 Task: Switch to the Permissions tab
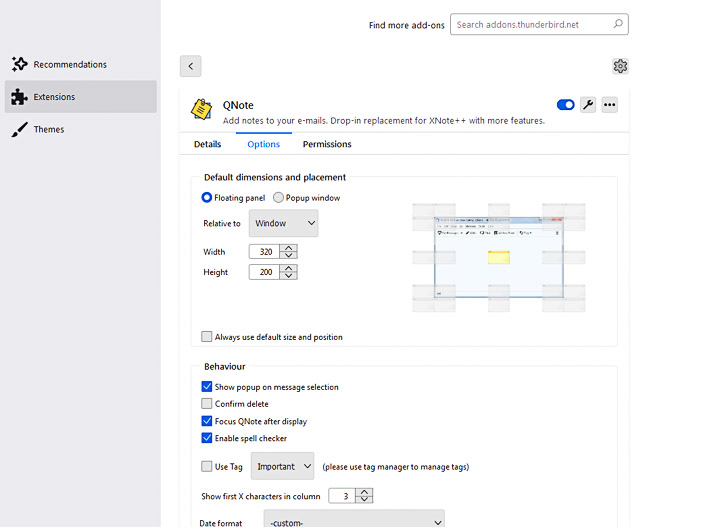pos(327,144)
